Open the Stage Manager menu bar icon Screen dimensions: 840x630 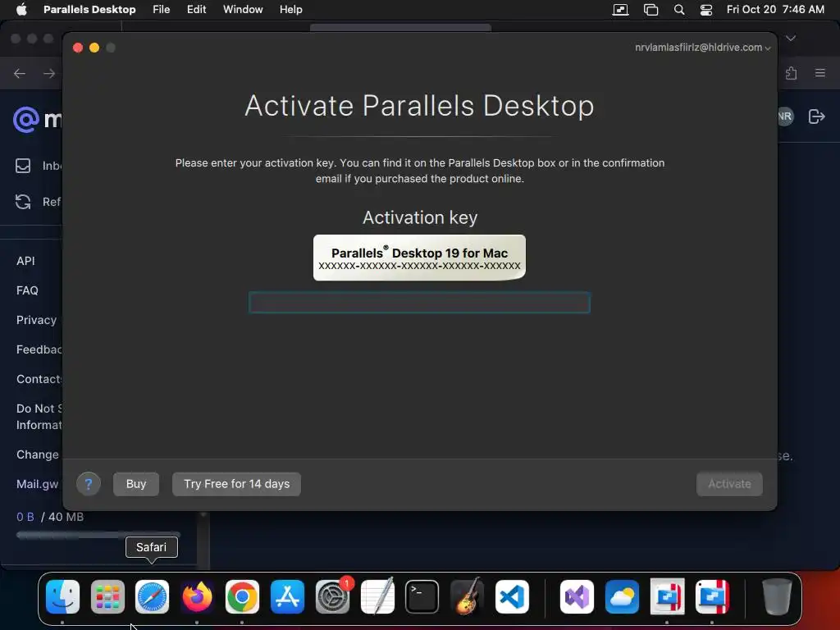coord(651,9)
